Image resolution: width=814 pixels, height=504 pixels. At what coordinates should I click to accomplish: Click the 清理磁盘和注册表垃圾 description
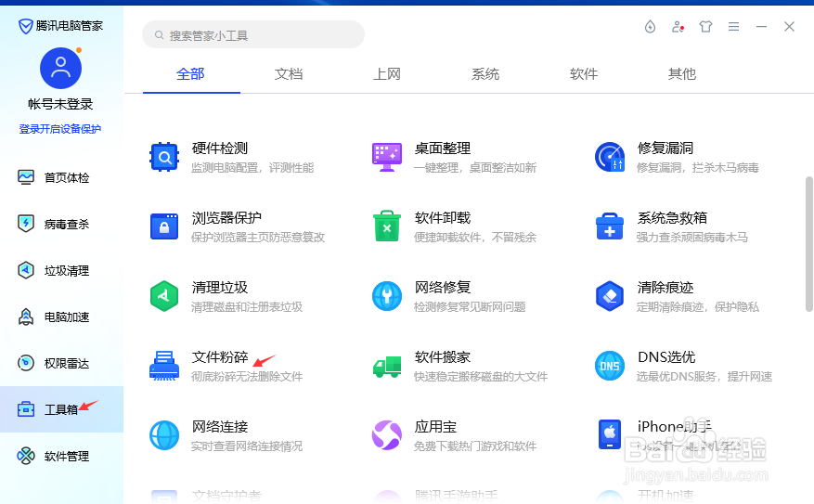pyautogui.click(x=247, y=306)
